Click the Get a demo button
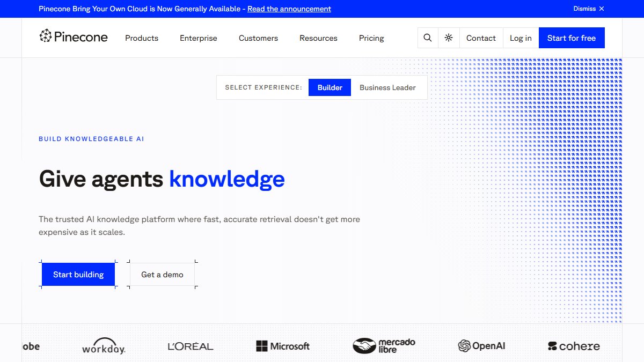The image size is (644, 362). [162, 275]
